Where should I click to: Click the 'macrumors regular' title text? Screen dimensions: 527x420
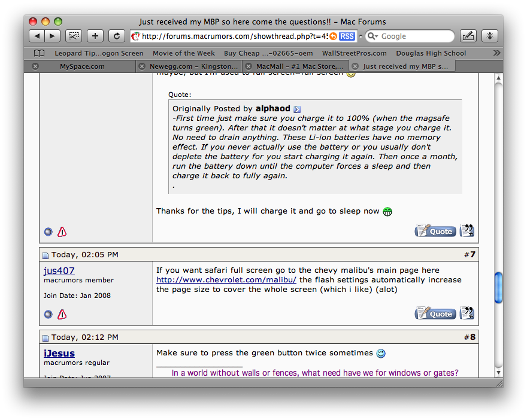pyautogui.click(x=77, y=363)
